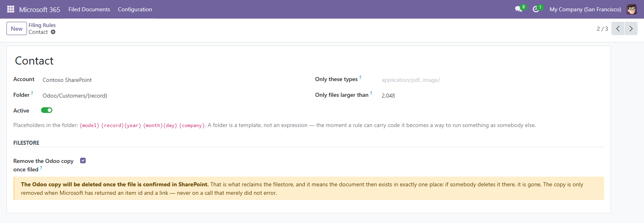This screenshot has width=644, height=223.
Task: Click the 2 / 3 pager counter
Action: 602,29
